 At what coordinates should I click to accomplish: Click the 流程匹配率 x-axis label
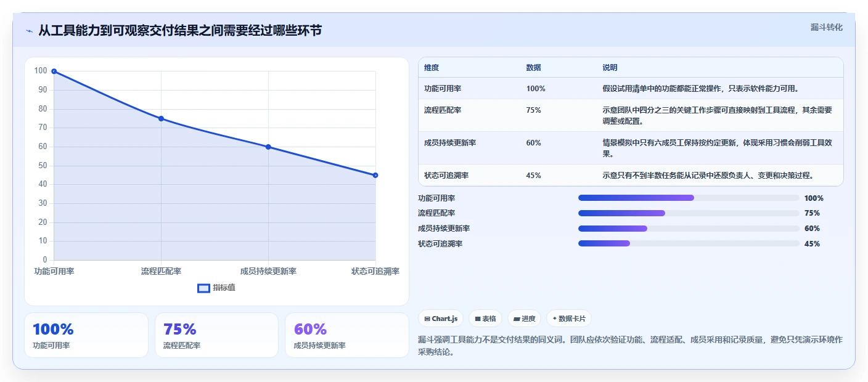pyautogui.click(x=161, y=272)
